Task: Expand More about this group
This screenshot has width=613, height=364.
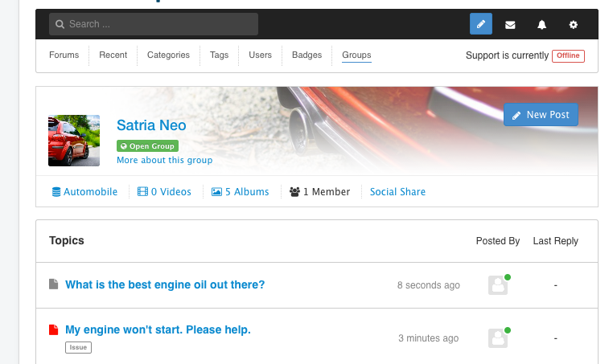Action: (x=164, y=160)
